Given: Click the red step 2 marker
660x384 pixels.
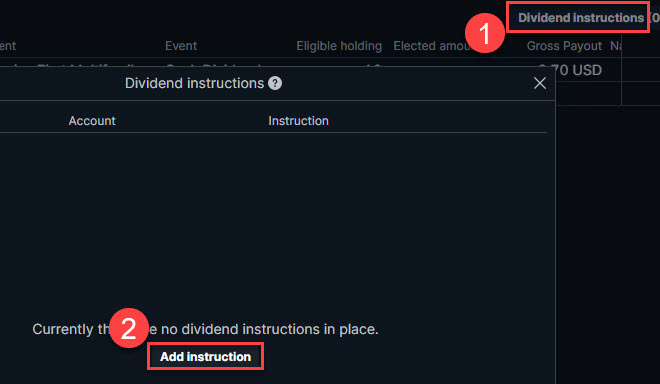Looking at the screenshot, I should tap(128, 328).
